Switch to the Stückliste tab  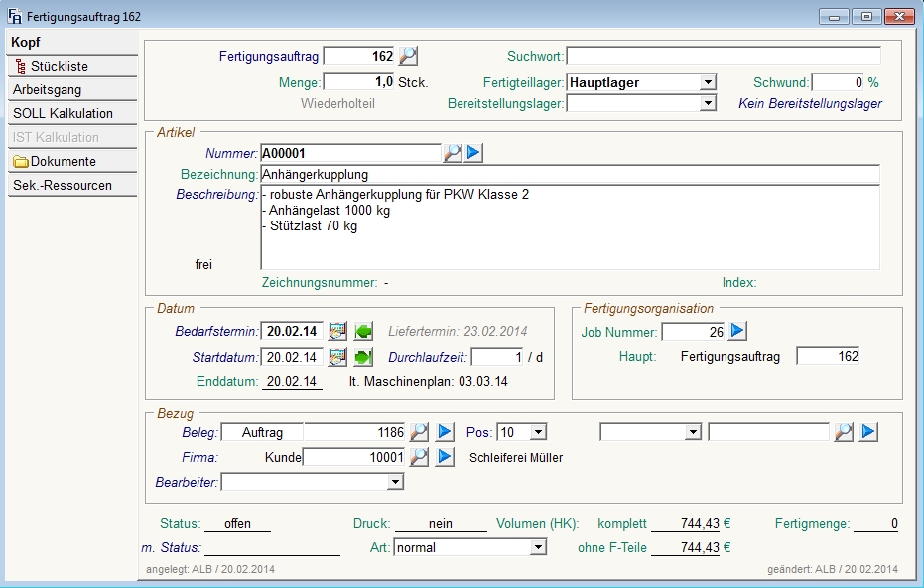click(x=60, y=67)
